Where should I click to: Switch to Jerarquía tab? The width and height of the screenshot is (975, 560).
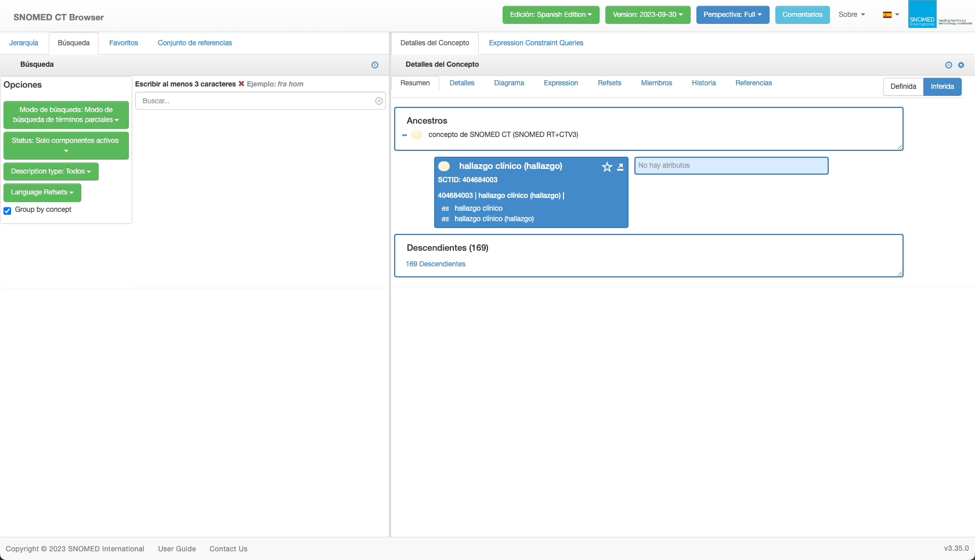click(24, 43)
